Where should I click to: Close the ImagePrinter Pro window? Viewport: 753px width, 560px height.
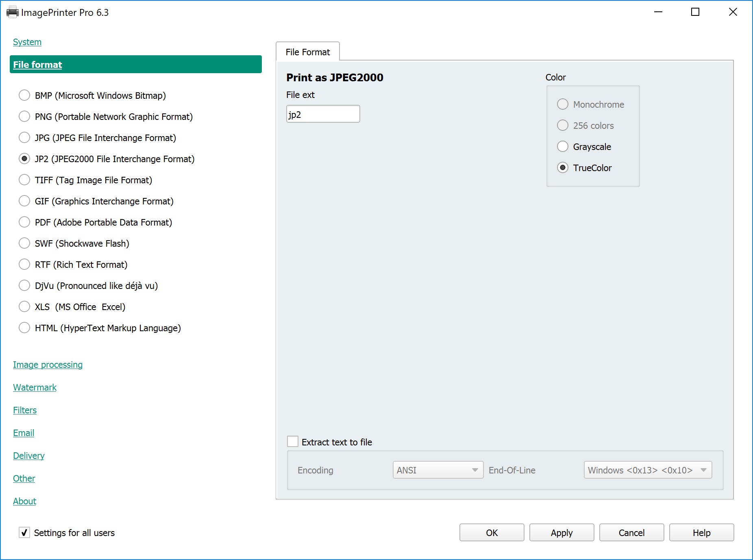[x=733, y=12]
